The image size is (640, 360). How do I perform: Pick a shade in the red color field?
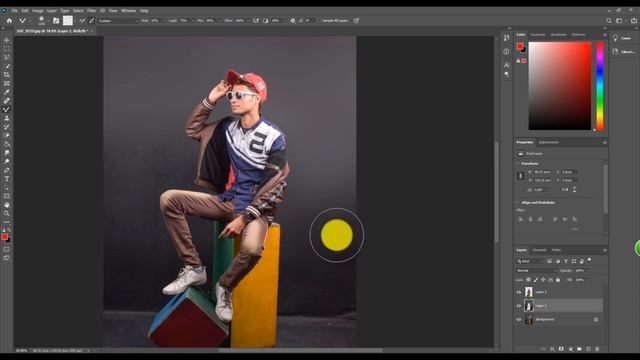pyautogui.click(x=560, y=86)
